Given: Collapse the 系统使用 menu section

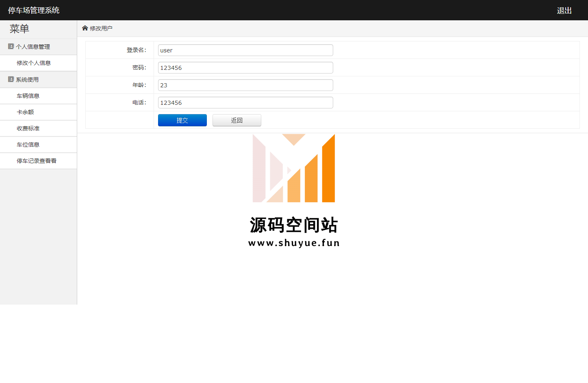Looking at the screenshot, I should tap(38, 80).
